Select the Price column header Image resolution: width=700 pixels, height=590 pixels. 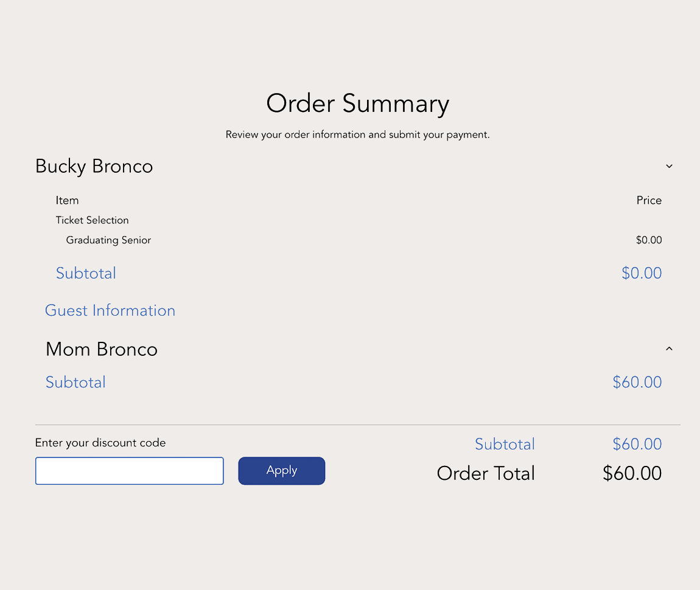click(x=649, y=200)
